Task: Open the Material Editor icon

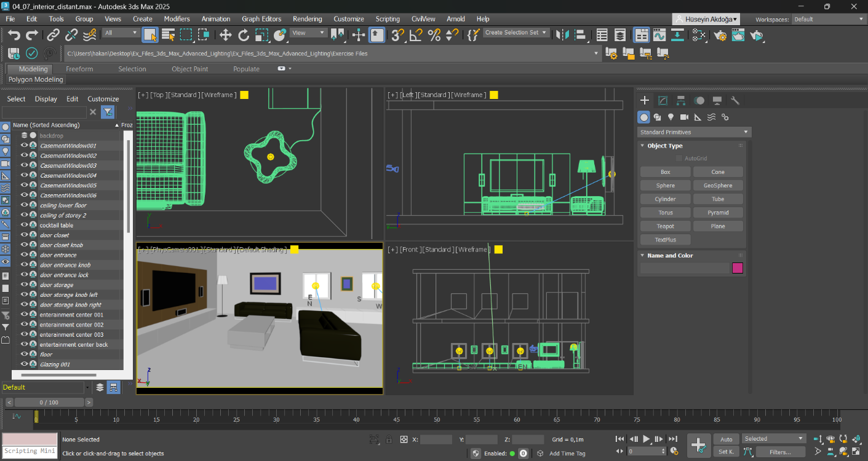Action: 698,35
